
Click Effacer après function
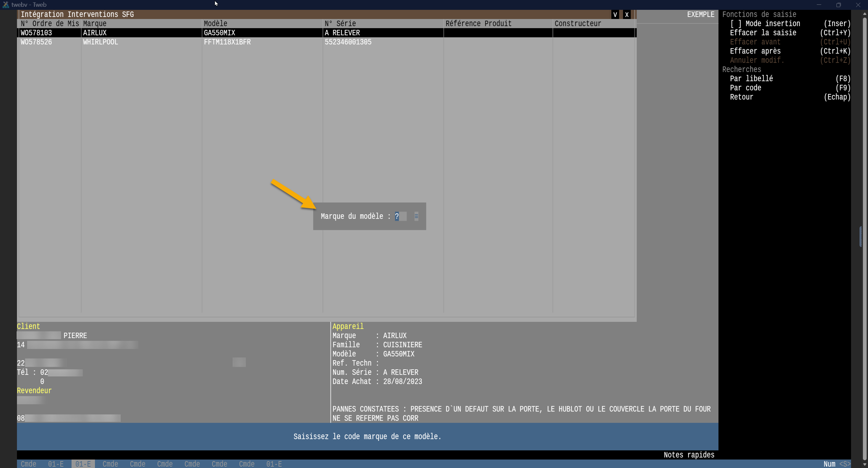coord(755,51)
